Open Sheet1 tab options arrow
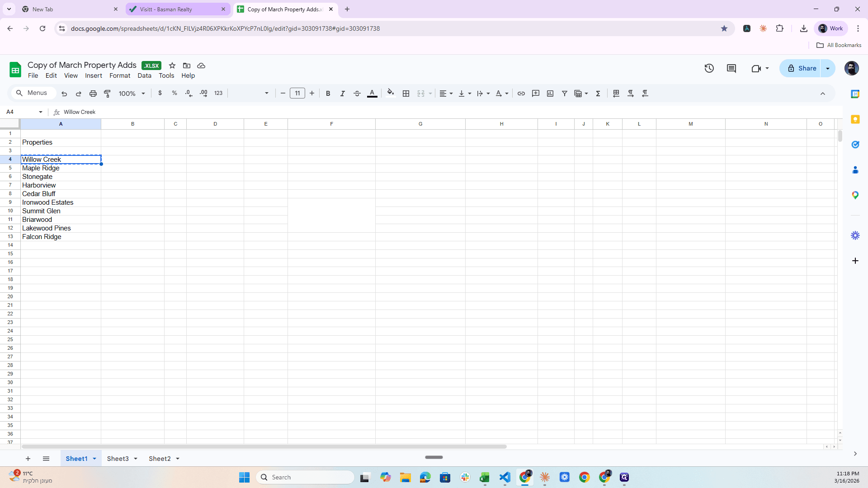 (94, 459)
